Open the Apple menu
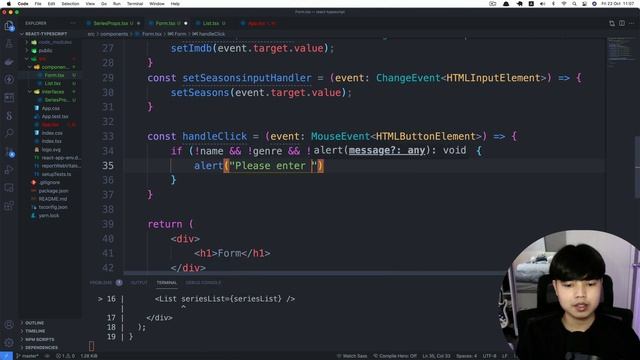Screen dimensions: 640x360 click(x=8, y=4)
